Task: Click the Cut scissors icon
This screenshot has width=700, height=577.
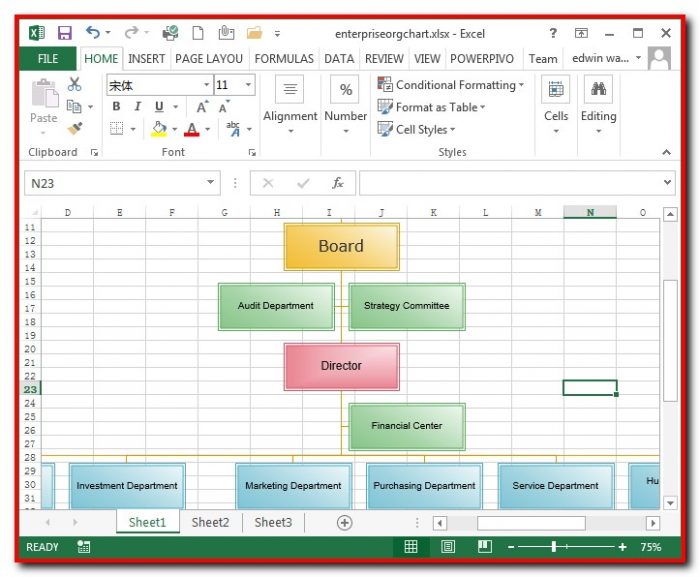Action: (75, 84)
